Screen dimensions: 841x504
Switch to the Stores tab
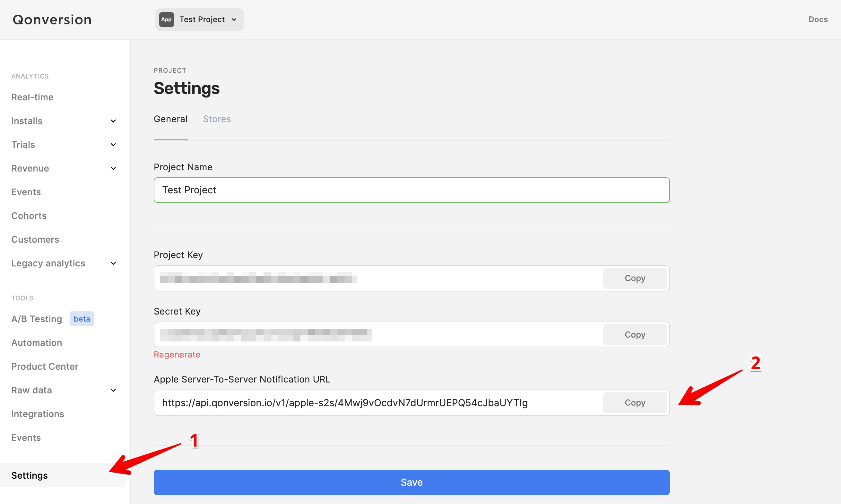(x=217, y=119)
